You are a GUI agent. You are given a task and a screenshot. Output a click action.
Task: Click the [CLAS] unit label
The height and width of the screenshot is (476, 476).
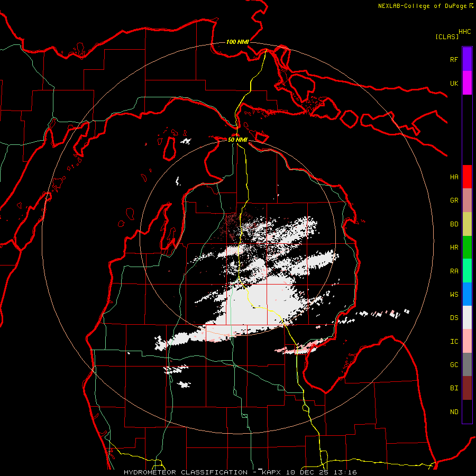[x=447, y=36]
